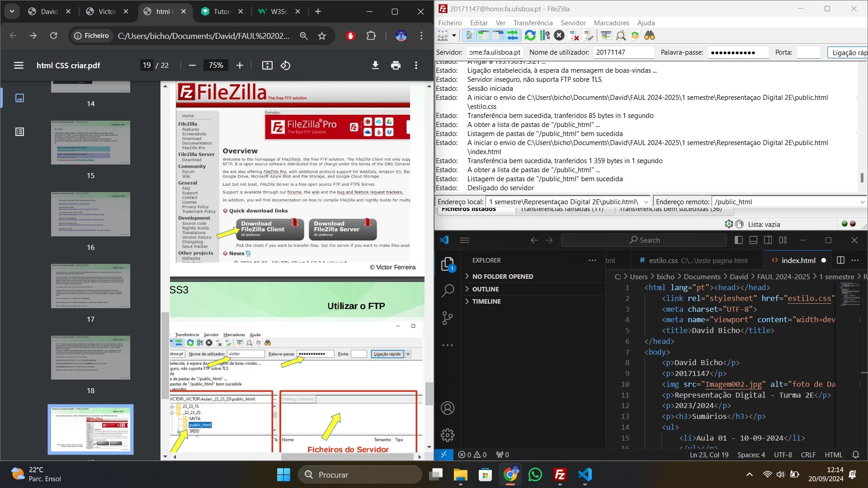Click the PDF fit to page icon

coord(267,66)
